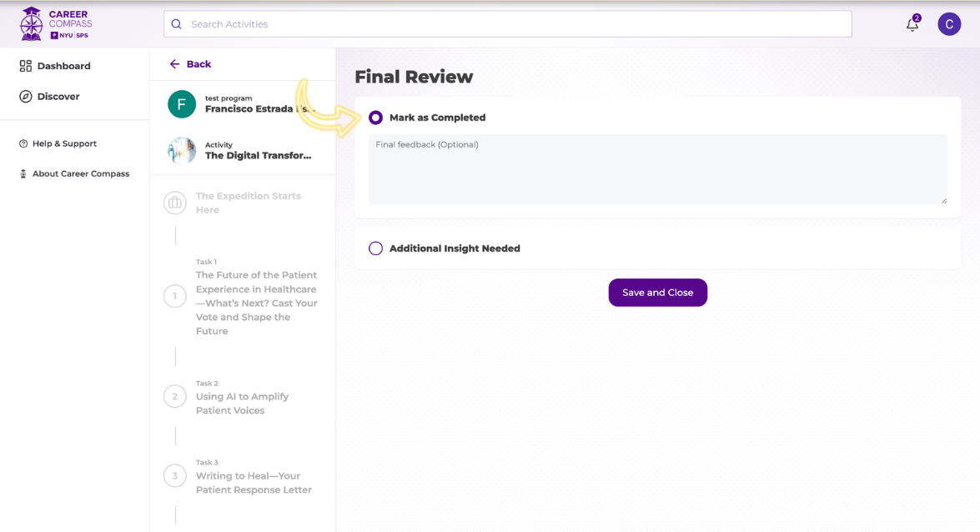Go Back using the back link
Viewport: 980px width, 532px height.
pyautogui.click(x=190, y=64)
